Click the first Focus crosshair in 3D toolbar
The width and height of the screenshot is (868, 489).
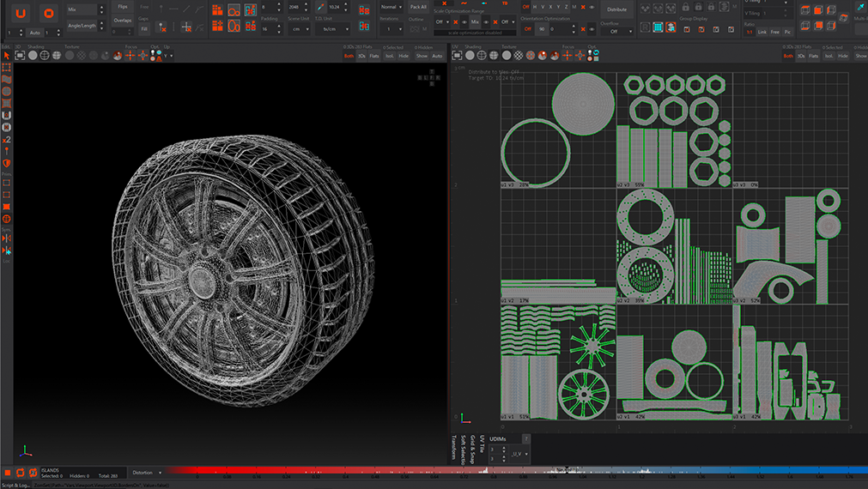[131, 55]
